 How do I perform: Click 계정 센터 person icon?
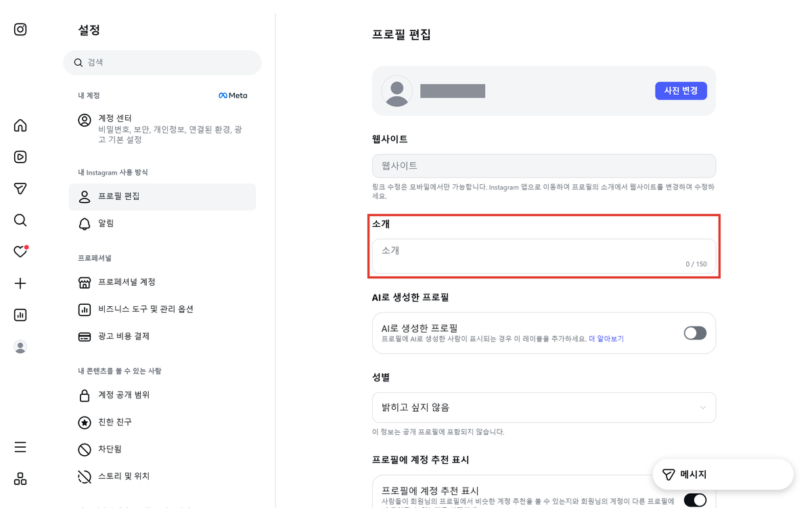pos(85,121)
